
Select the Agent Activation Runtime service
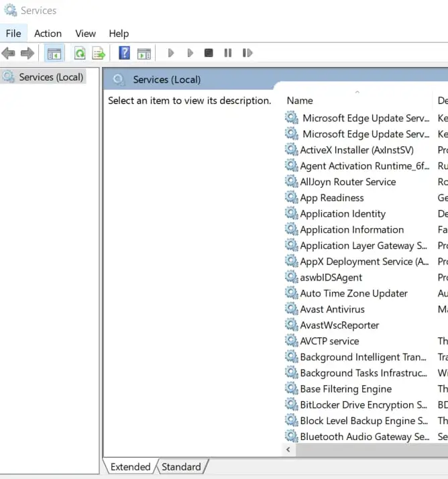coord(365,166)
